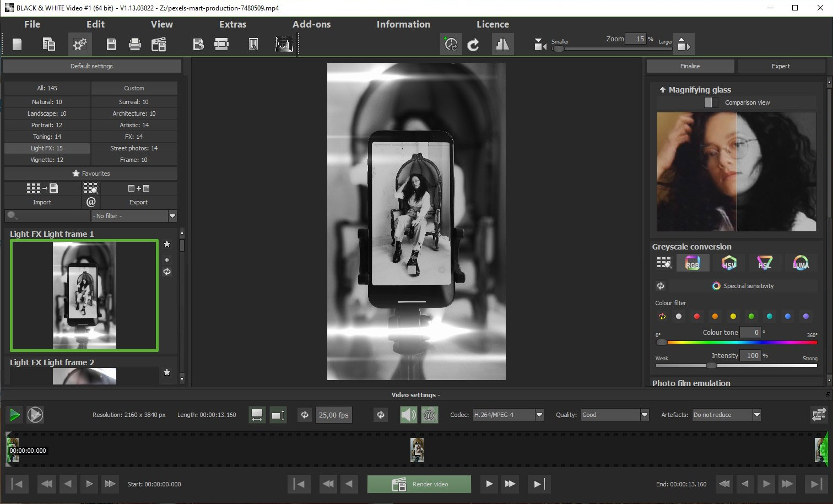
Task: Open the Add-ons menu
Action: click(311, 24)
